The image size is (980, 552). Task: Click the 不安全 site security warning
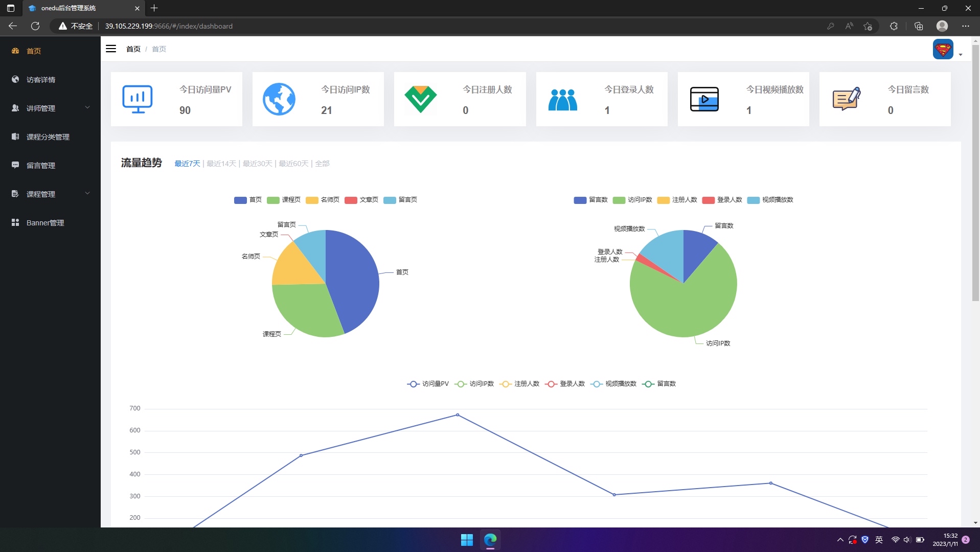[76, 26]
